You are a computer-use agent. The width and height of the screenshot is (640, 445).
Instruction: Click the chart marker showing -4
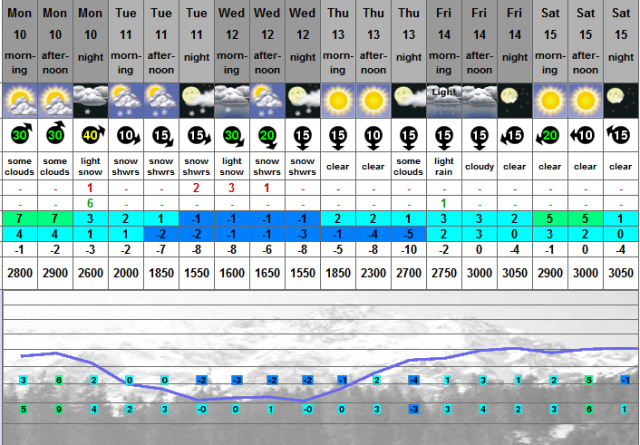pos(414,380)
